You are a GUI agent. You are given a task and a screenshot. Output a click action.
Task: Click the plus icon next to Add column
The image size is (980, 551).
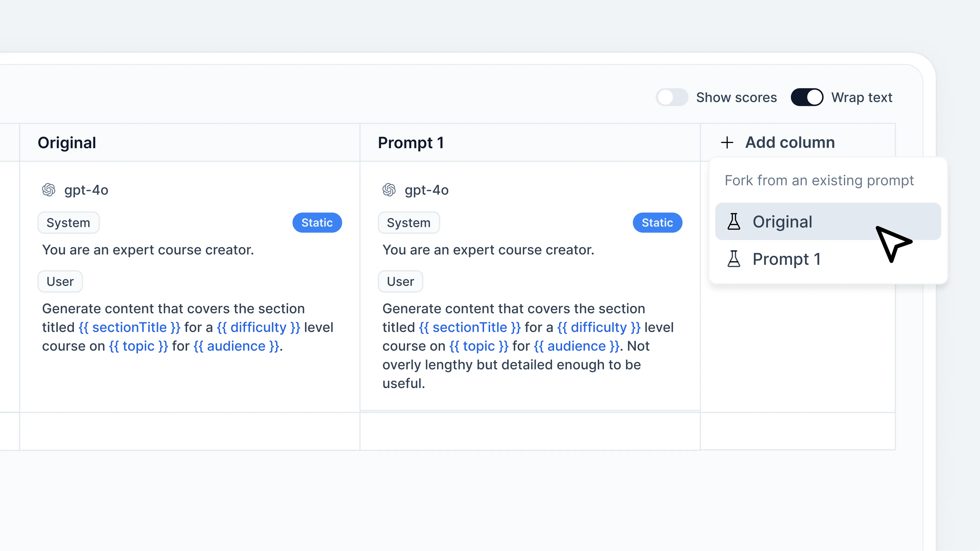727,143
